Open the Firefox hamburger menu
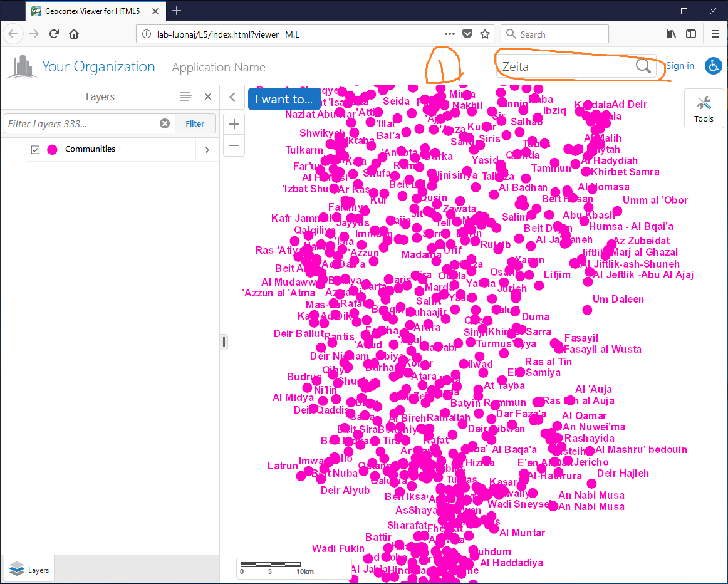Image resolution: width=728 pixels, height=584 pixels. click(x=715, y=34)
